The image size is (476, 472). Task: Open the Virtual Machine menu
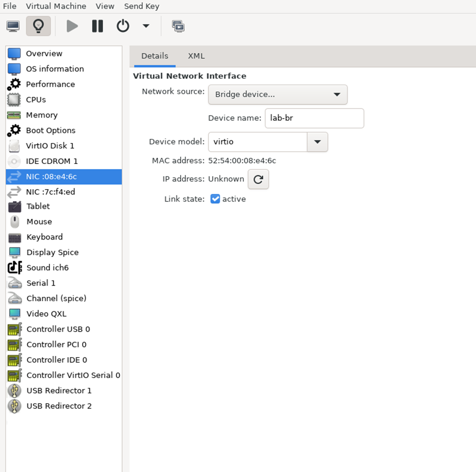(x=56, y=6)
